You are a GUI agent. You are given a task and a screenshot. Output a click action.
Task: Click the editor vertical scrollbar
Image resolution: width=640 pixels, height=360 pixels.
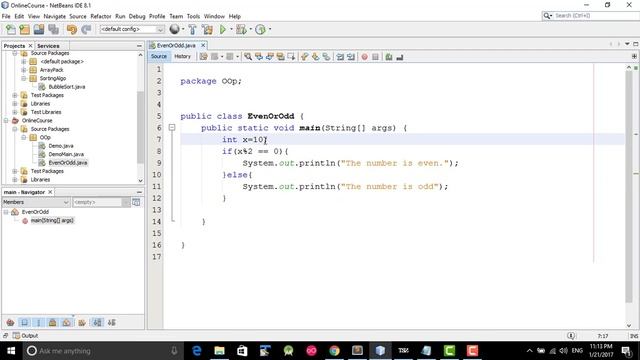[629, 188]
